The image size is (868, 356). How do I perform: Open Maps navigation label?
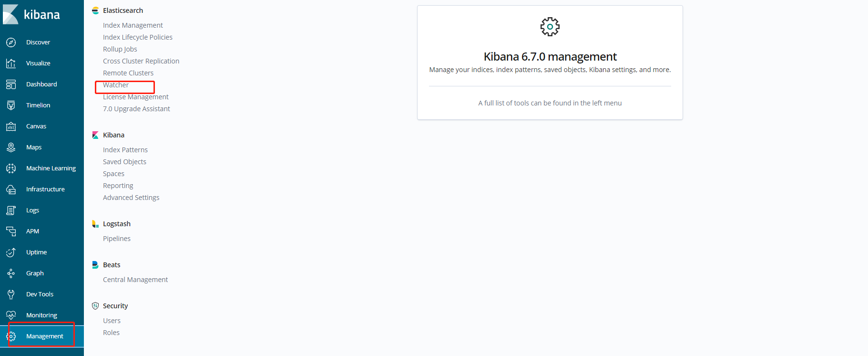(x=34, y=147)
